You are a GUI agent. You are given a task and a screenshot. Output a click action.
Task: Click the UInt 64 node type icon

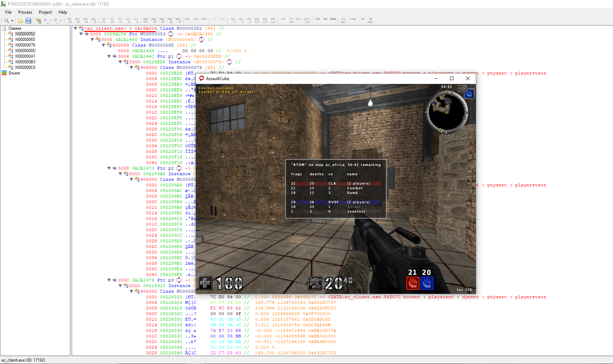(x=154, y=21)
